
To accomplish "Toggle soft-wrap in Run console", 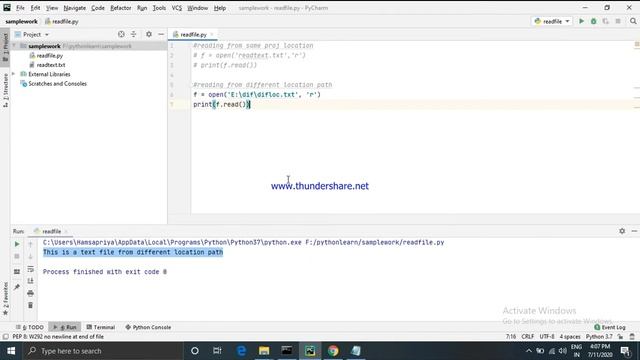I will [x=30, y=269].
